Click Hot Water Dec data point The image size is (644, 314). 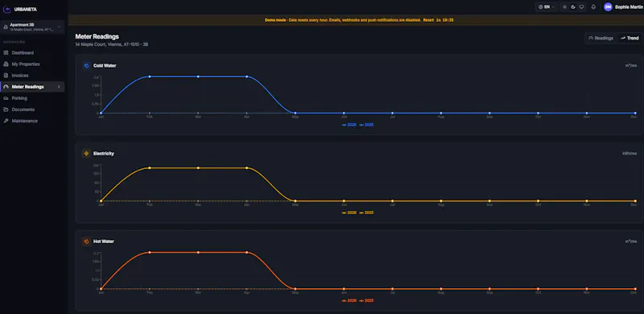(x=635, y=289)
